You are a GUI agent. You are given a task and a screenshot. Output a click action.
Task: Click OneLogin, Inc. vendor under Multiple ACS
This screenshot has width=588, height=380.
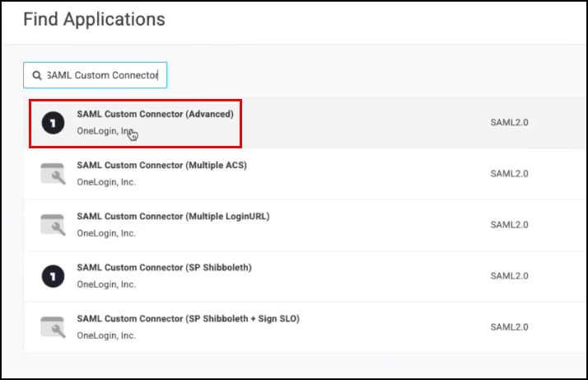point(106,182)
